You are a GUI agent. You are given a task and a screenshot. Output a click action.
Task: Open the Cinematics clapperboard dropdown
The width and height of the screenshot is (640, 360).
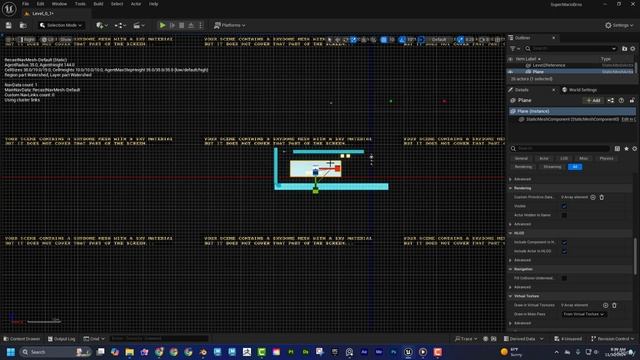click(139, 25)
